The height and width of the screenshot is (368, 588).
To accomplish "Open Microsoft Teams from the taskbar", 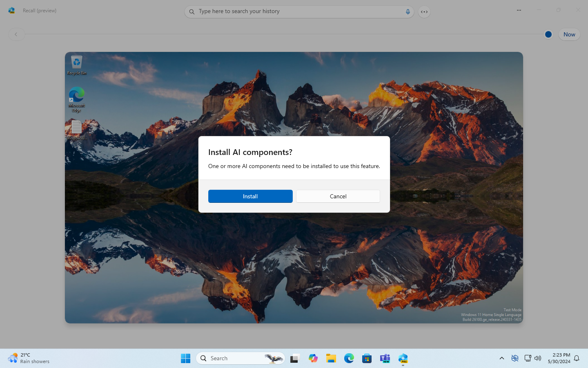I will 385,358.
